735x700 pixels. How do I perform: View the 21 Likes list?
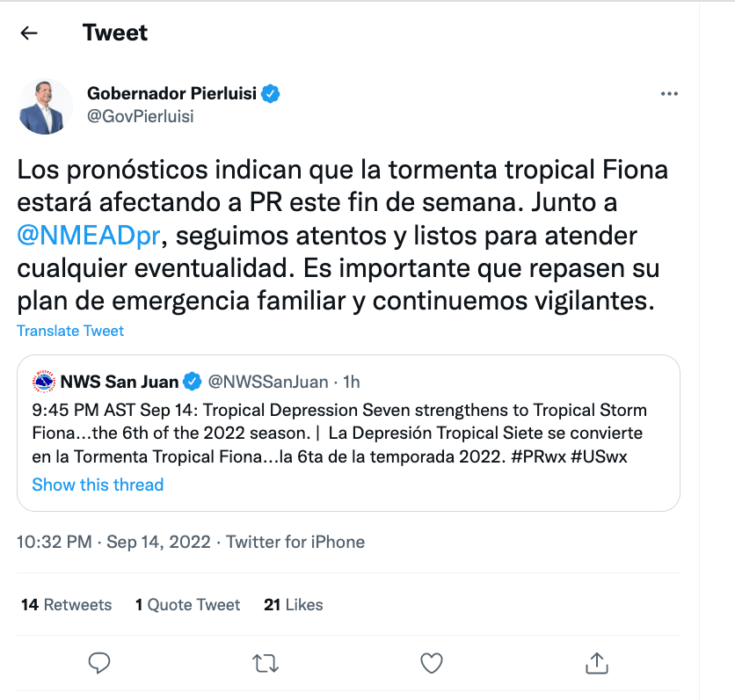[x=294, y=605]
